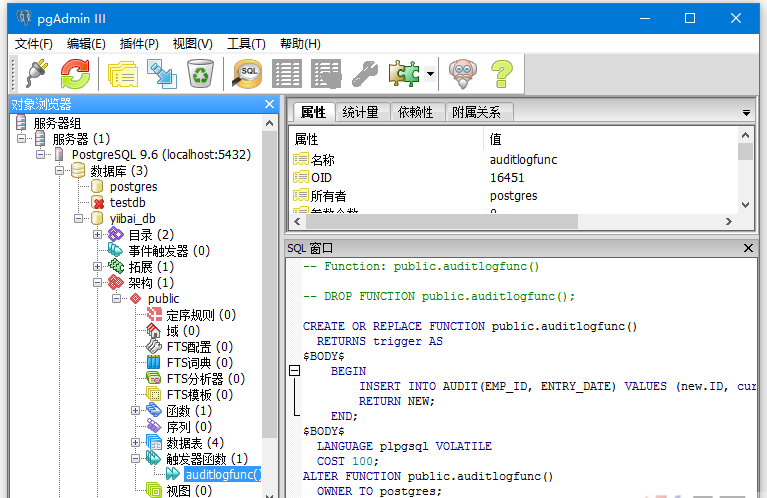Click the filtered data view icon

point(326,74)
